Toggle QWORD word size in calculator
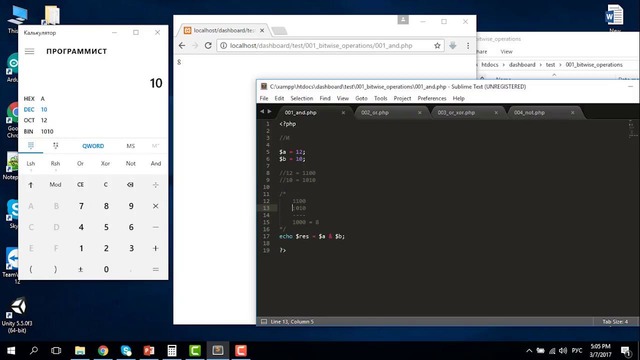 93,146
